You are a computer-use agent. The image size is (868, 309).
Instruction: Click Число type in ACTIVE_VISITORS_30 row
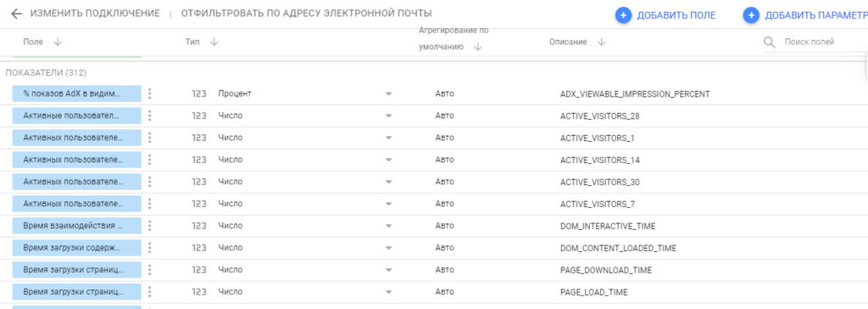pyautogui.click(x=231, y=182)
